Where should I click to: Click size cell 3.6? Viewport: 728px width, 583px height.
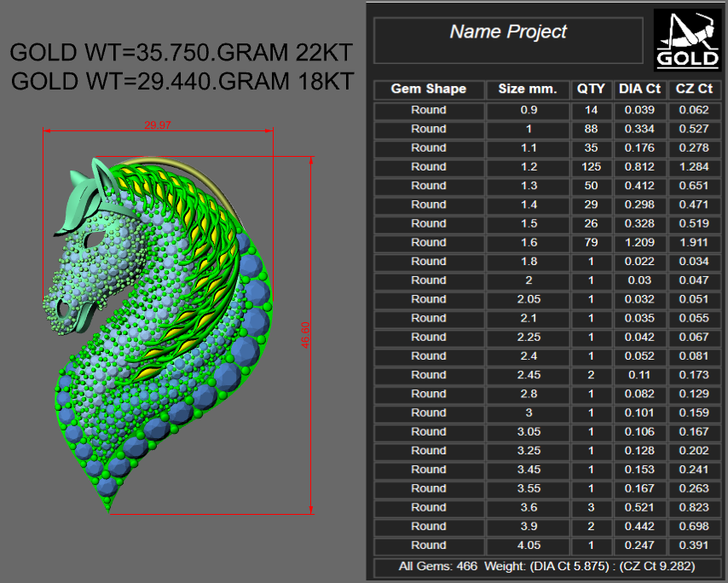coord(529,508)
